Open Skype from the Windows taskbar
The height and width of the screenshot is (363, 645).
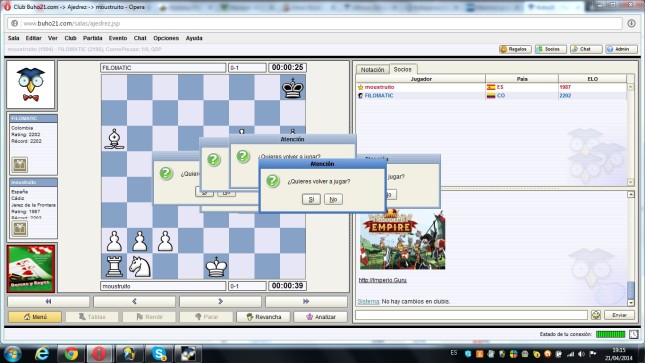pyautogui.click(x=159, y=354)
